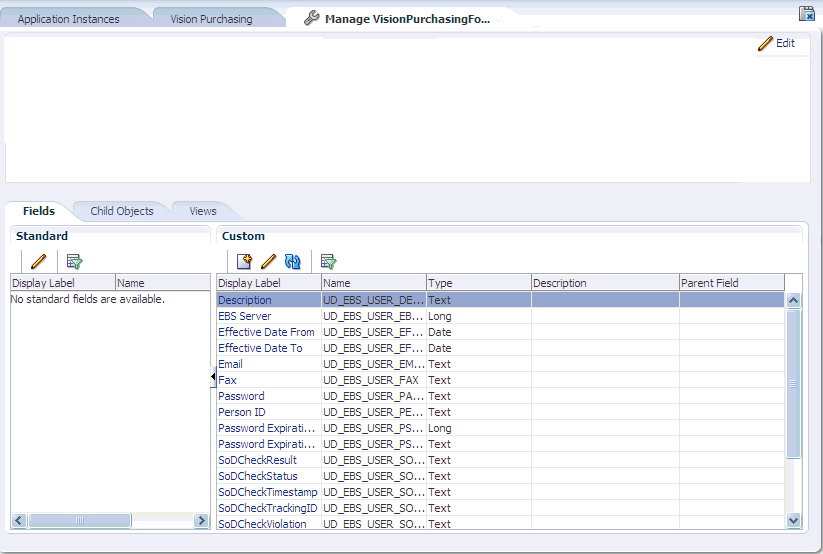Screen dimensions: 823x554
Task: Select the Fields tab
Action: tap(39, 211)
